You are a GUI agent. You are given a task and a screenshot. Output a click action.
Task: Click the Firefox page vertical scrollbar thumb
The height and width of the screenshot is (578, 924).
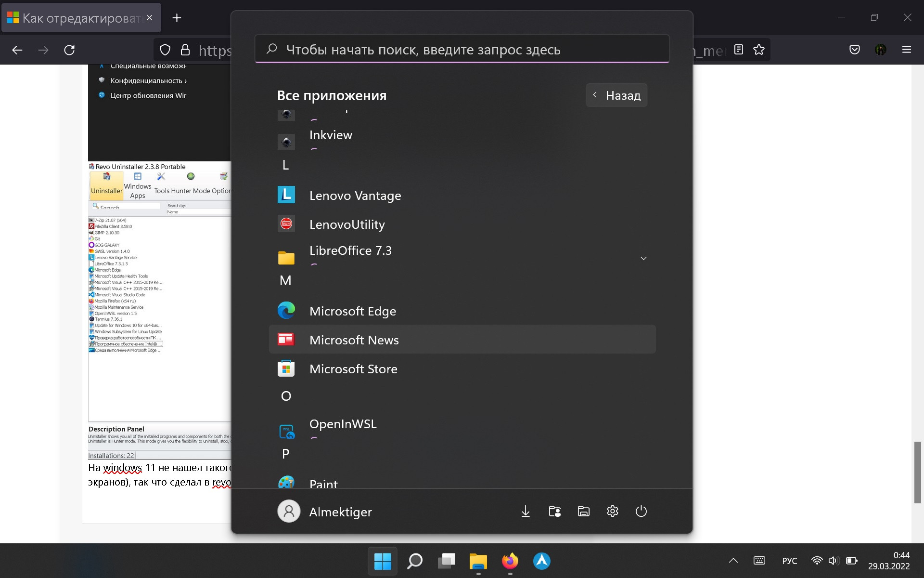(918, 472)
